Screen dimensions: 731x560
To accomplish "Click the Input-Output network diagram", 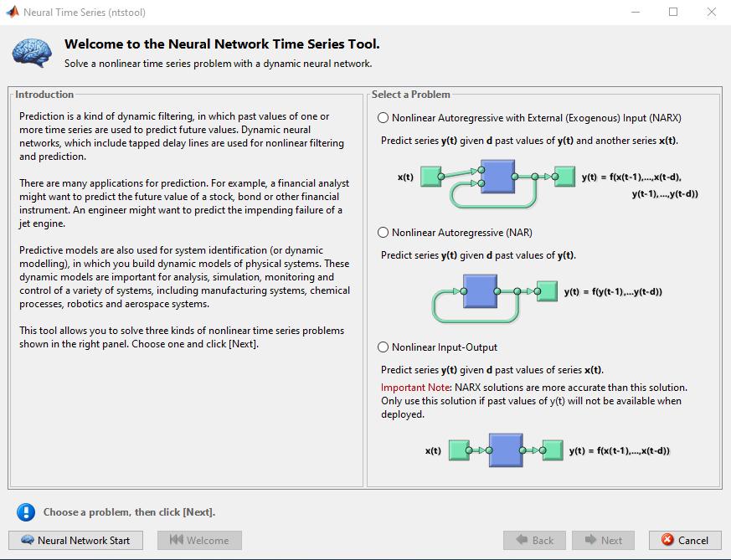I will click(506, 450).
